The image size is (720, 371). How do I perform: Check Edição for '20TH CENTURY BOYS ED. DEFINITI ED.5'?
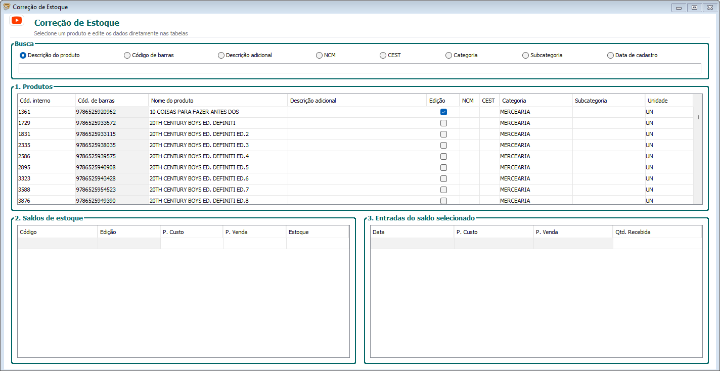click(444, 167)
